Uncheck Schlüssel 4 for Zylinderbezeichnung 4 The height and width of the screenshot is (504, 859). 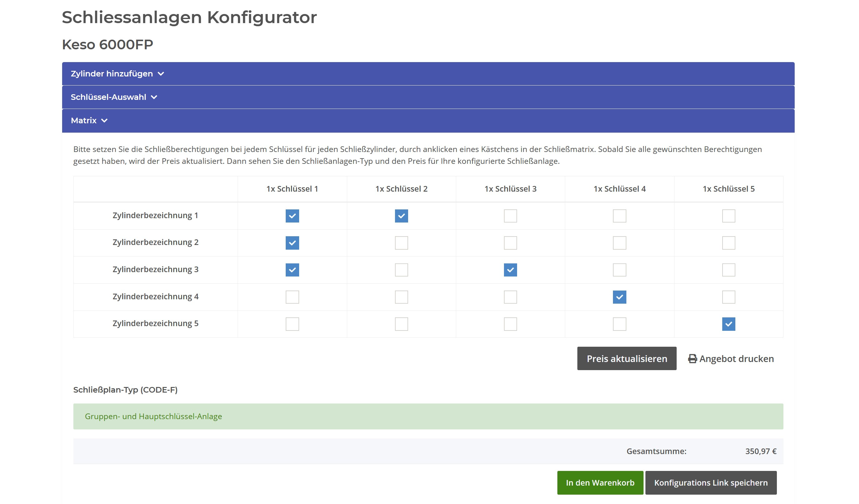tap(620, 297)
